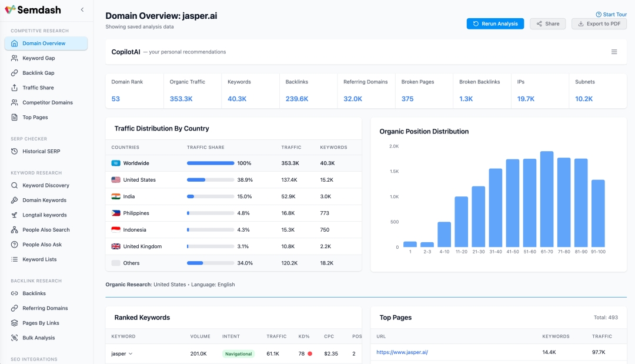Click the People Also Search icon
This screenshot has width=635, height=364.
15,229
